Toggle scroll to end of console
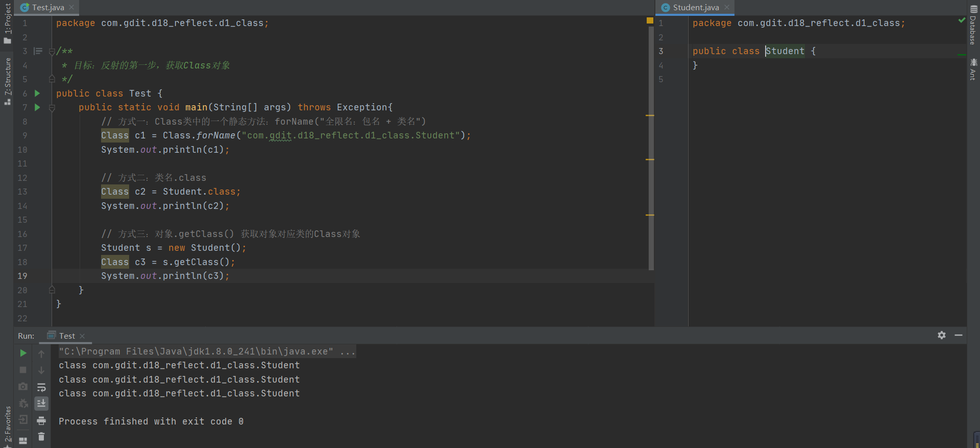This screenshot has width=980, height=448. point(41,404)
